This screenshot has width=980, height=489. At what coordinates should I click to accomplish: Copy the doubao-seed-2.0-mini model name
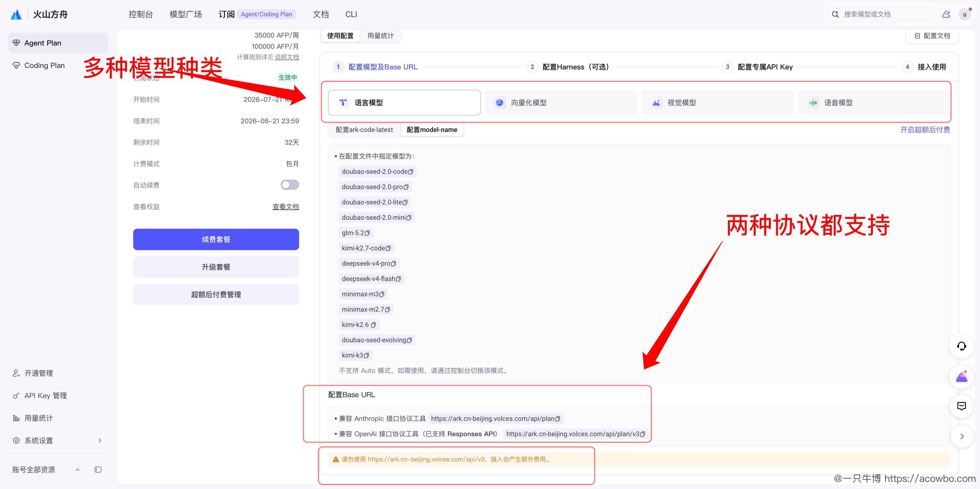(409, 218)
